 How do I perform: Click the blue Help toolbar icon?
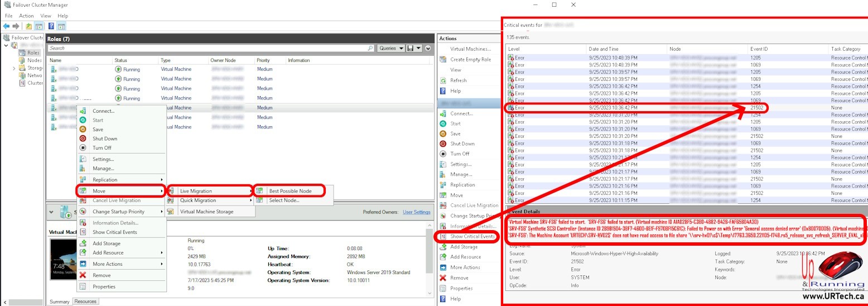point(51,26)
